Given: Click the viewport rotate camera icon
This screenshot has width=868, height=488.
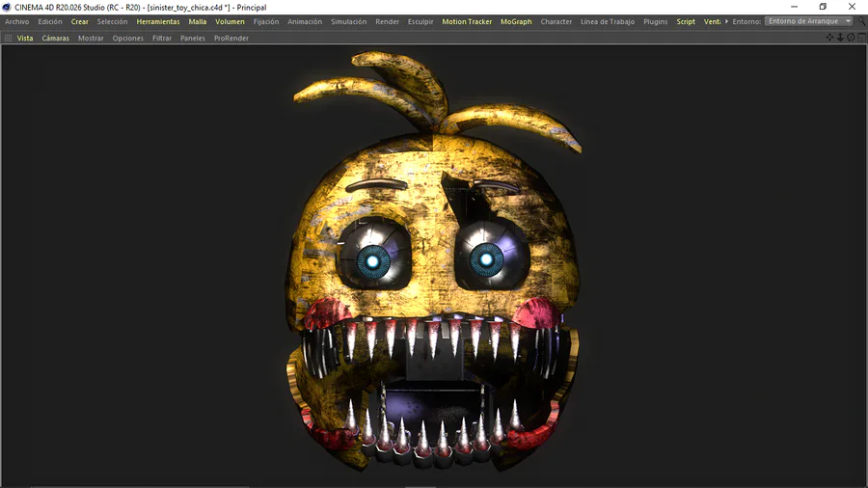Looking at the screenshot, I should click(x=851, y=37).
